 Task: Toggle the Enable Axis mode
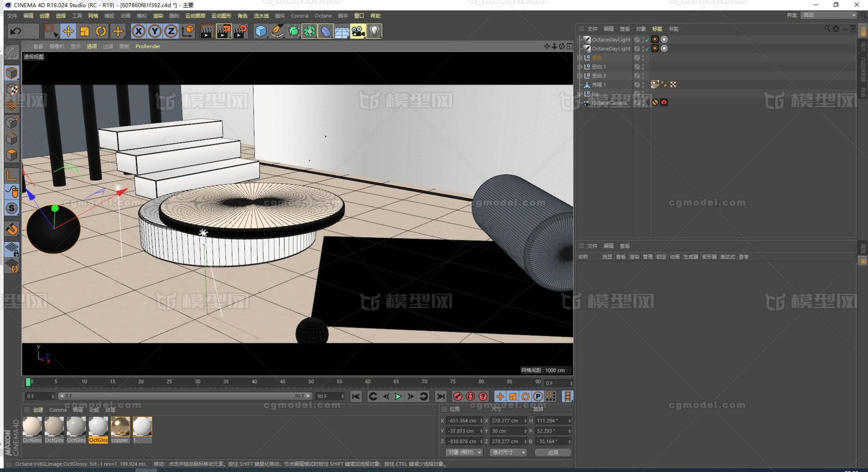click(x=12, y=175)
